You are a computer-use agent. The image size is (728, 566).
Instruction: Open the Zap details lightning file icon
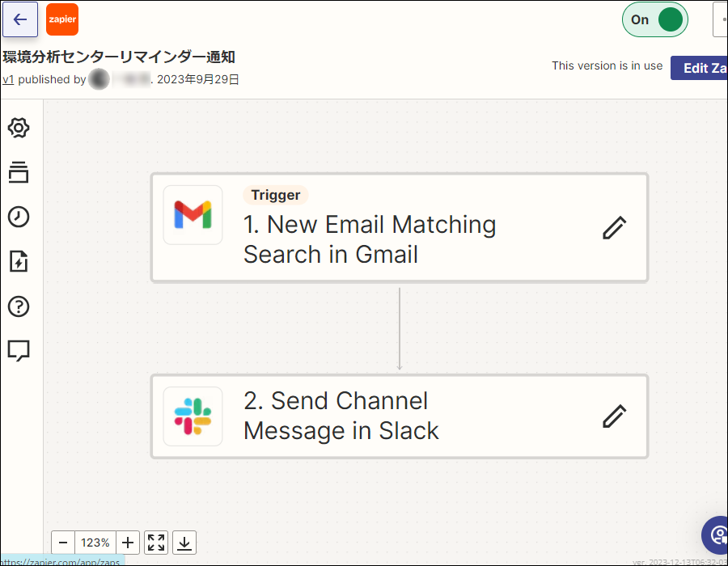[x=19, y=261]
